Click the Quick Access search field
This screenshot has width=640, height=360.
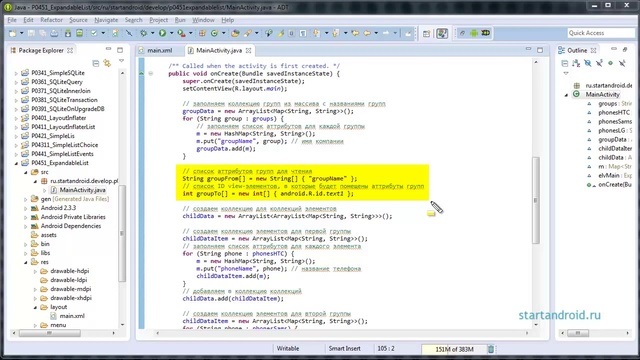(x=602, y=33)
